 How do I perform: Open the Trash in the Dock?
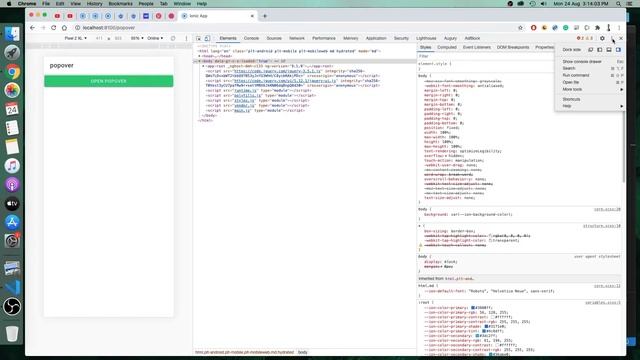[12, 333]
